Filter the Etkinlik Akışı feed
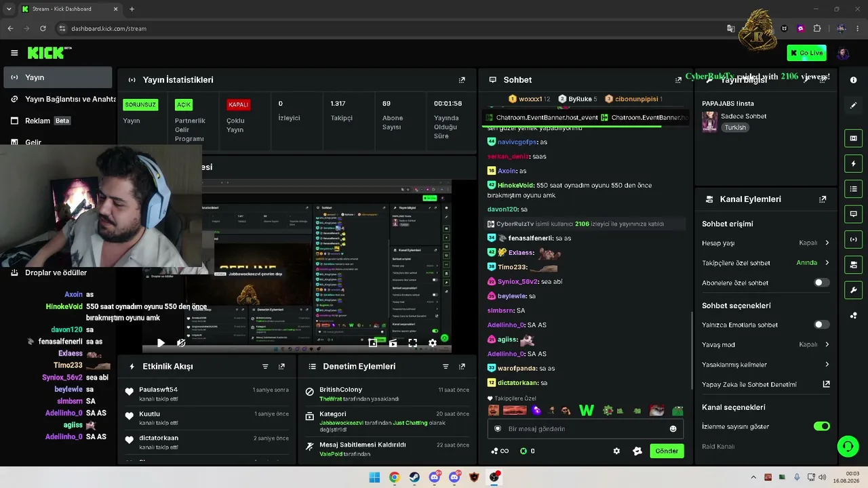The height and width of the screenshot is (488, 868). 265,367
